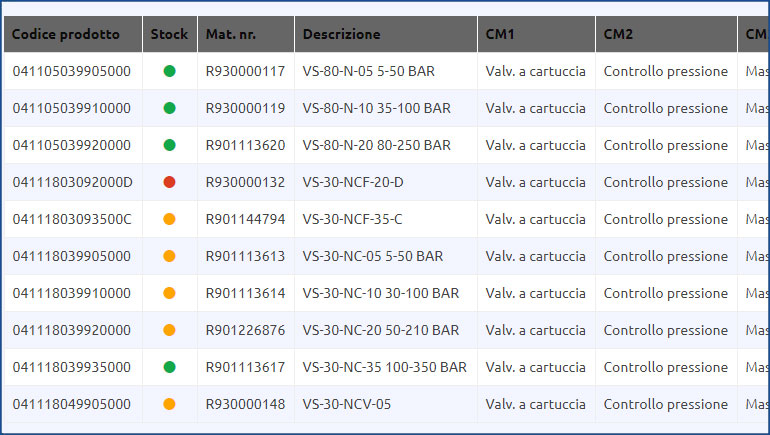Screen dimensions: 770x435
Task: Click orange stock dot for VS-30-NCV-05
Action: tap(169, 404)
